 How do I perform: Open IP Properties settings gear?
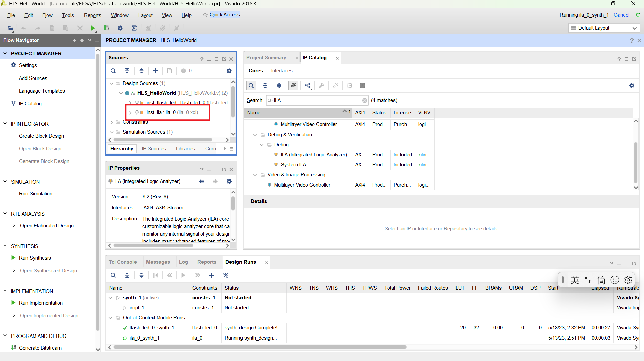(229, 181)
